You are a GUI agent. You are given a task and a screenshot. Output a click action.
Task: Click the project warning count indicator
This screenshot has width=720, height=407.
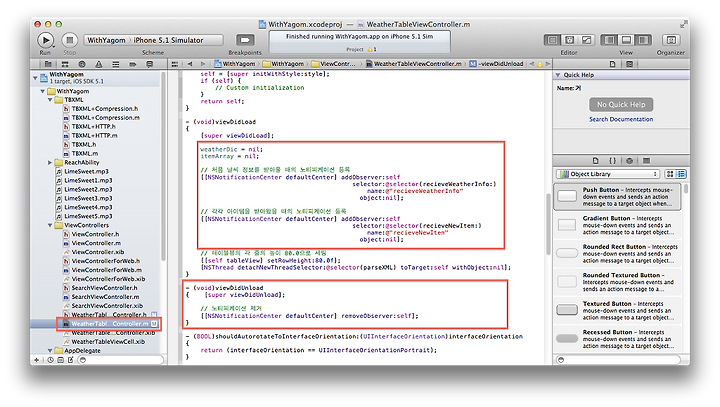coord(372,49)
